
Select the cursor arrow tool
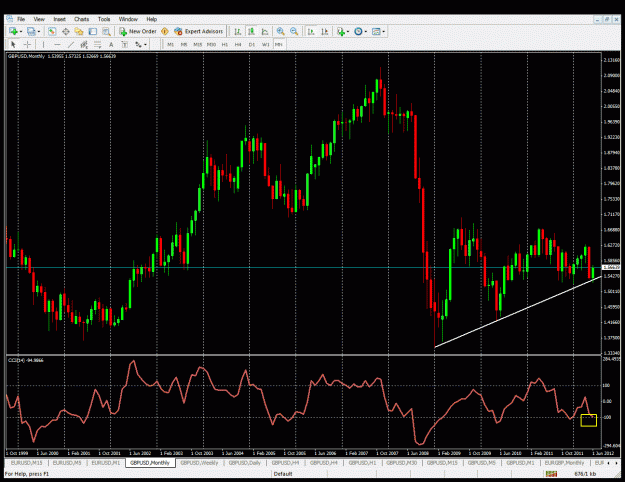[x=13, y=44]
